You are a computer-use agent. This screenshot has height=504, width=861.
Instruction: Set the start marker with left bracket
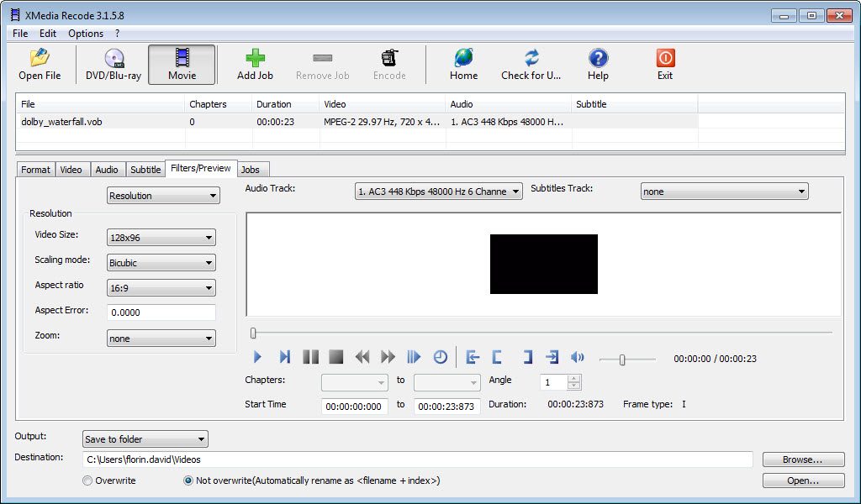click(x=498, y=358)
